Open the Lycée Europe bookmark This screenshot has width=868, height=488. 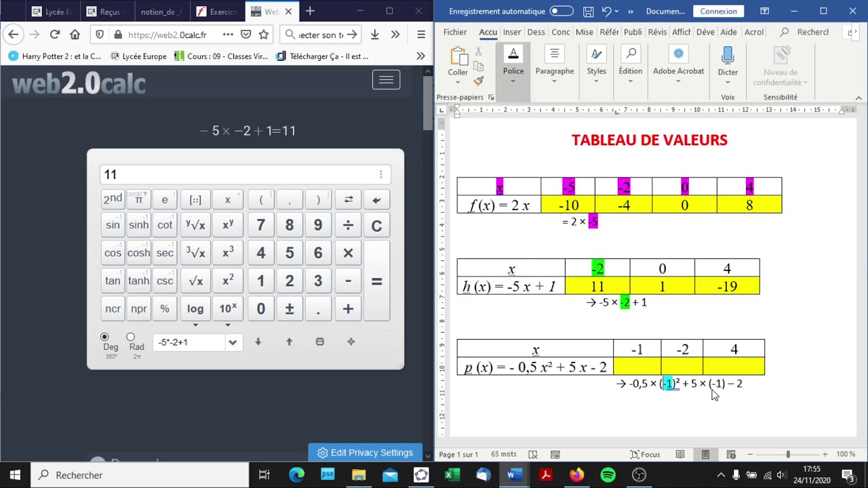pos(138,56)
